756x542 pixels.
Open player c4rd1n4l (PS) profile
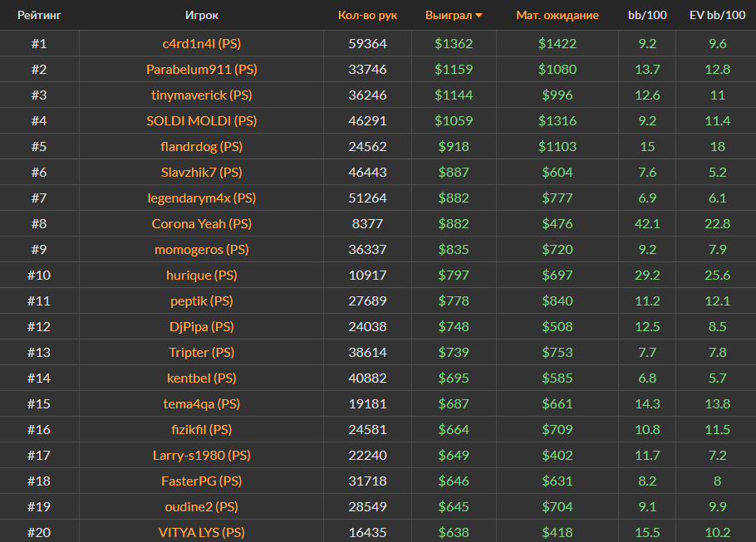[x=201, y=43]
